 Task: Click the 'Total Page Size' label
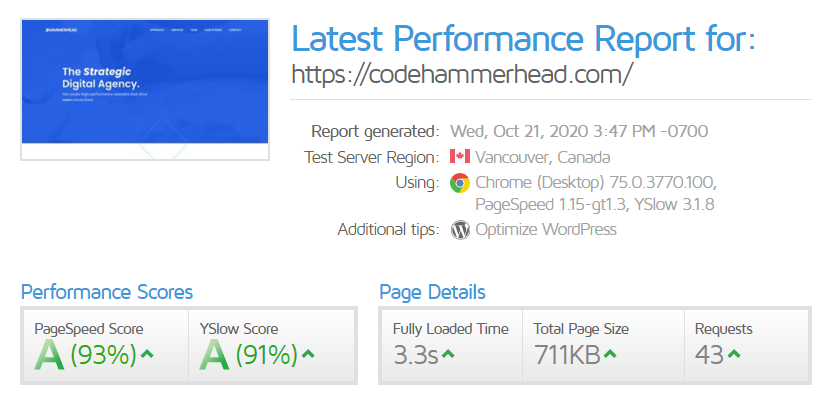pos(581,329)
